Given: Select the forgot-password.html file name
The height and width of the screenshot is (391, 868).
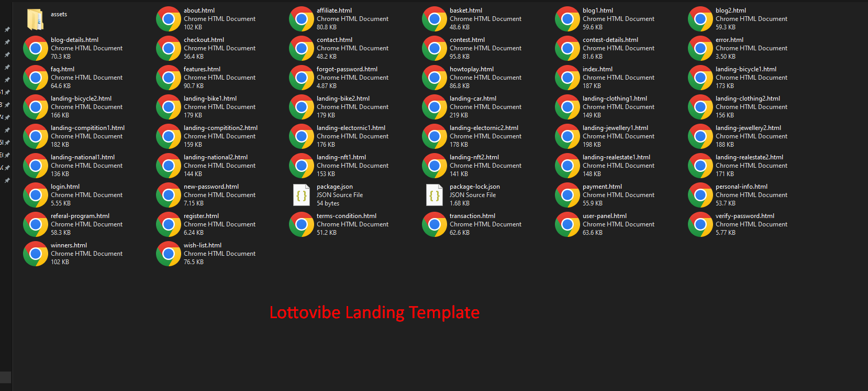Looking at the screenshot, I should tap(347, 69).
